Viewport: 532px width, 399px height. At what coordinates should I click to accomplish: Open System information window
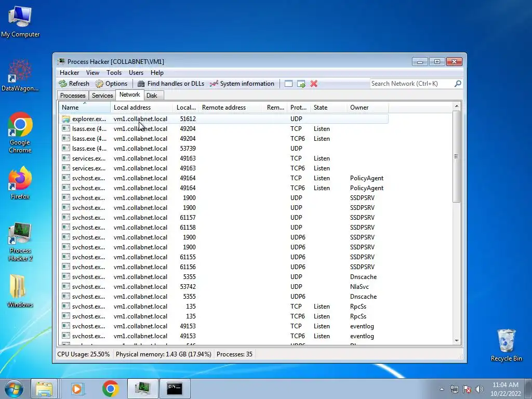(x=242, y=84)
